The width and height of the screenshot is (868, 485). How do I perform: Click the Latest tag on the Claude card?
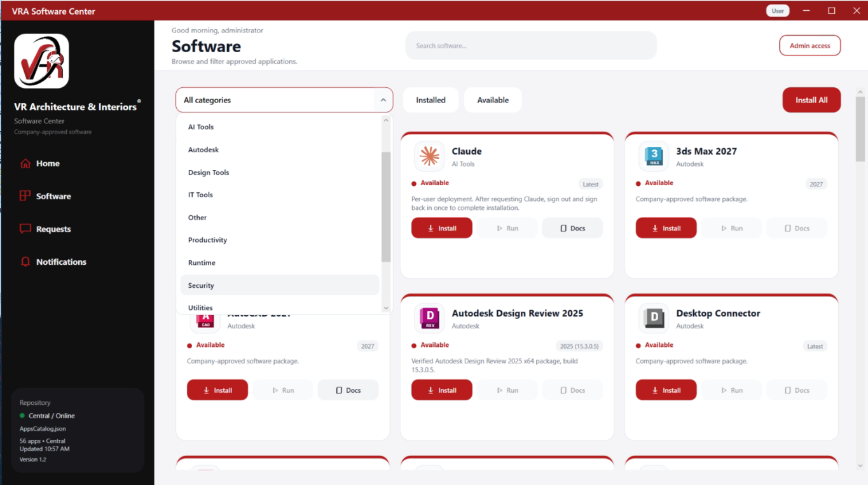(591, 184)
